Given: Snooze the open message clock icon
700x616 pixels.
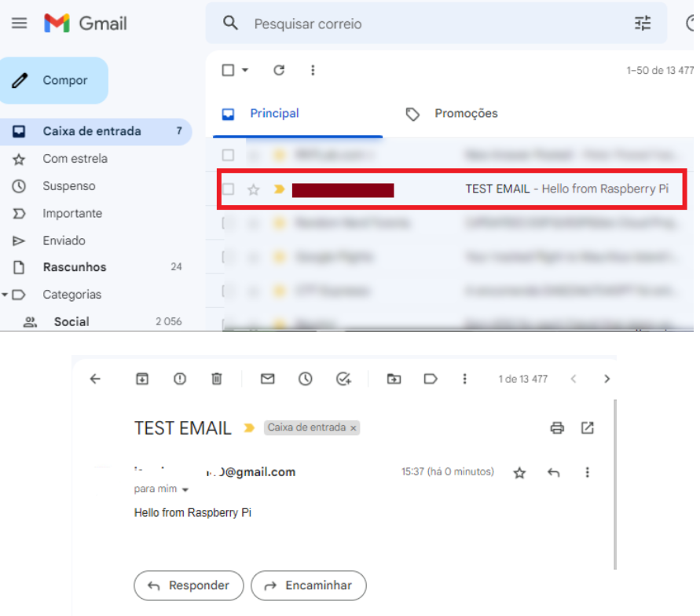Looking at the screenshot, I should click(x=306, y=379).
